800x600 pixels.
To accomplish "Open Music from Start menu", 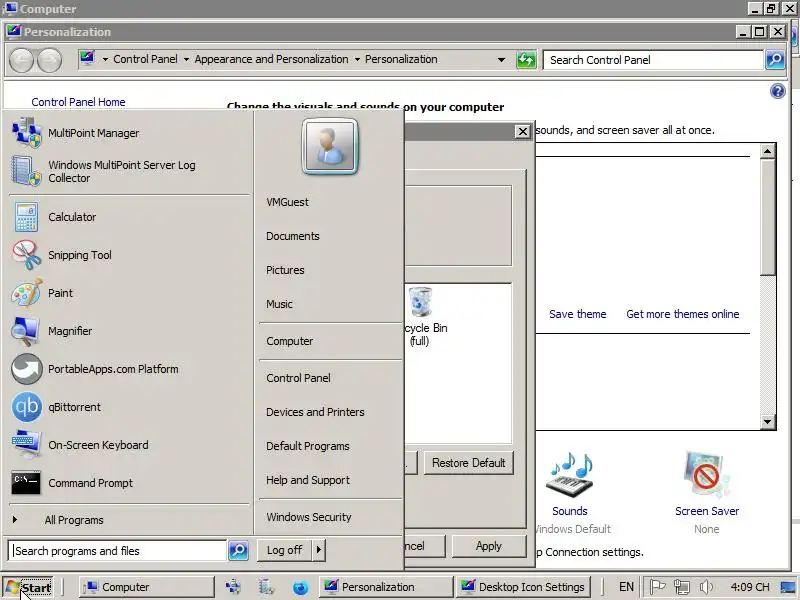I will coord(279,304).
